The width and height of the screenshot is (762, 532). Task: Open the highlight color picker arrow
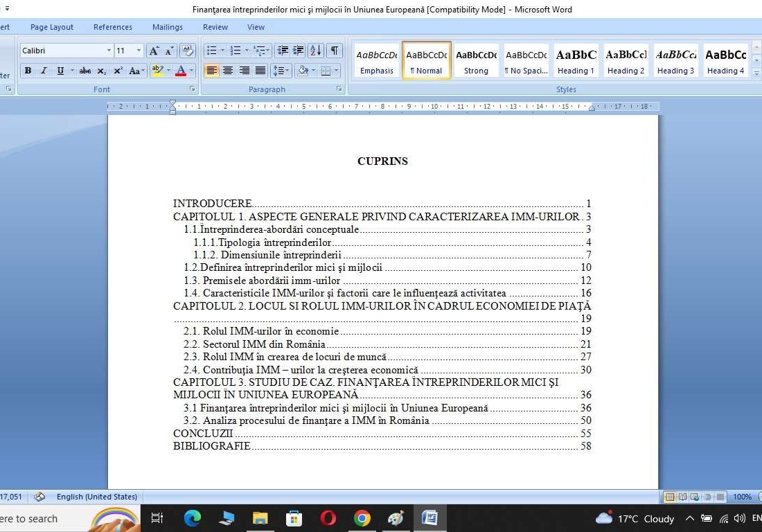point(168,71)
